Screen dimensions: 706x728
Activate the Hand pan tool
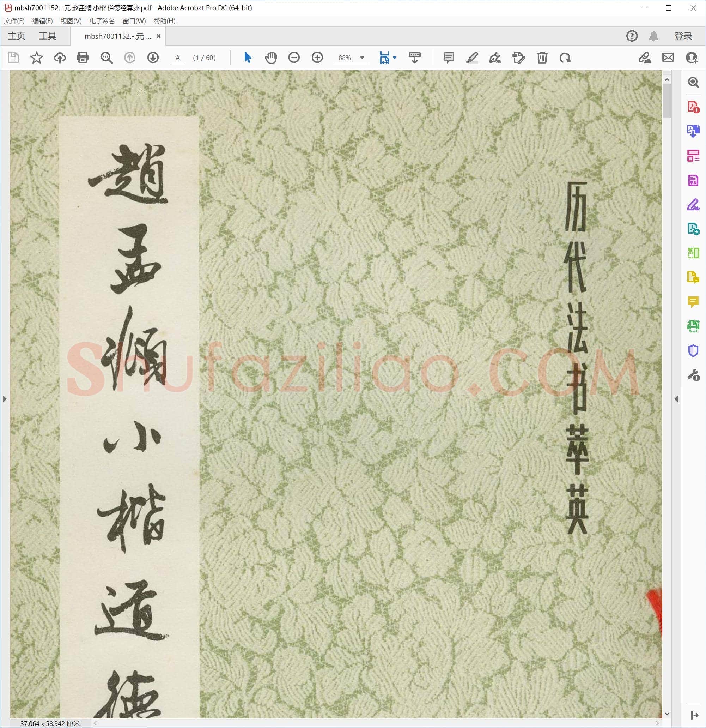(271, 58)
